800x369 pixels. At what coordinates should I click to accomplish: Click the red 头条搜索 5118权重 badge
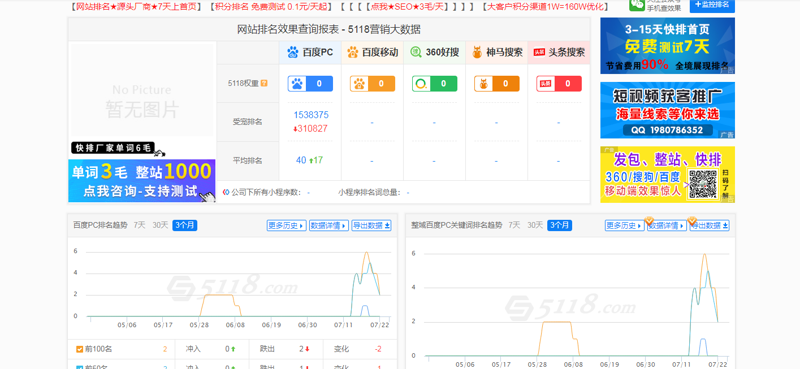pos(559,84)
